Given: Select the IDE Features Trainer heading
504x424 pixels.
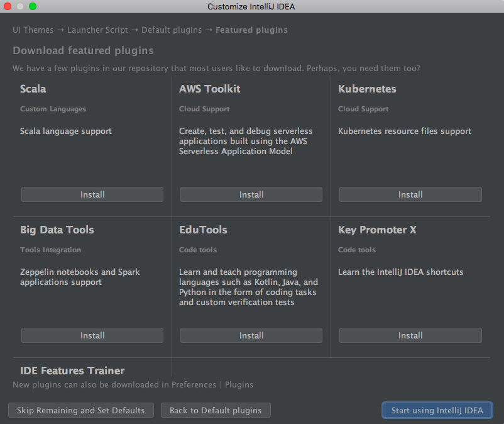Looking at the screenshot, I should tap(72, 371).
